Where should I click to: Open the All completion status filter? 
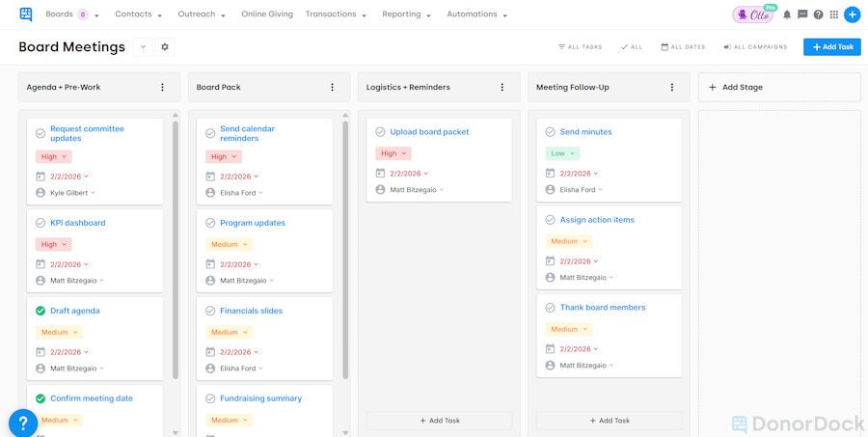click(631, 47)
